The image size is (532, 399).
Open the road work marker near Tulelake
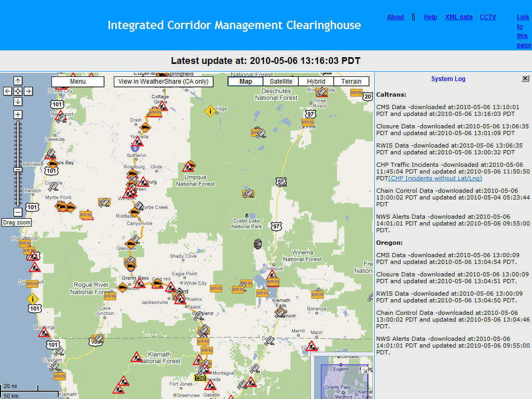[311, 347]
